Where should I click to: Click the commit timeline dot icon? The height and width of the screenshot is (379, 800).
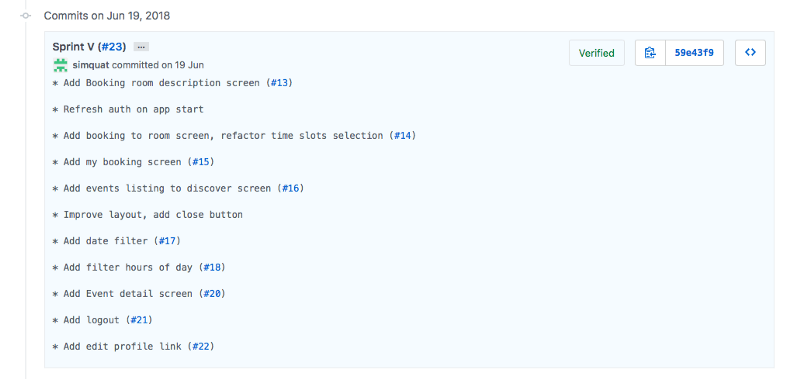coord(26,16)
